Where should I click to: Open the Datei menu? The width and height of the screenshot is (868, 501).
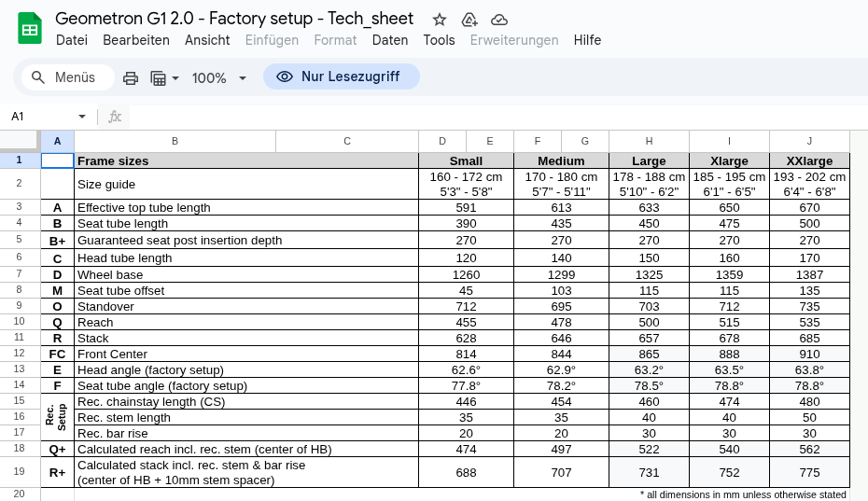pyautogui.click(x=72, y=40)
